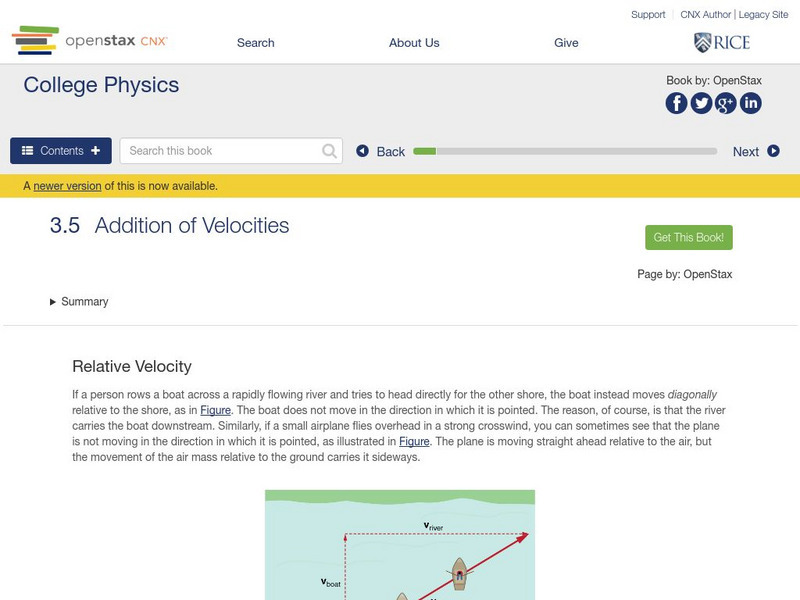Click the Get This Book button

pos(688,237)
